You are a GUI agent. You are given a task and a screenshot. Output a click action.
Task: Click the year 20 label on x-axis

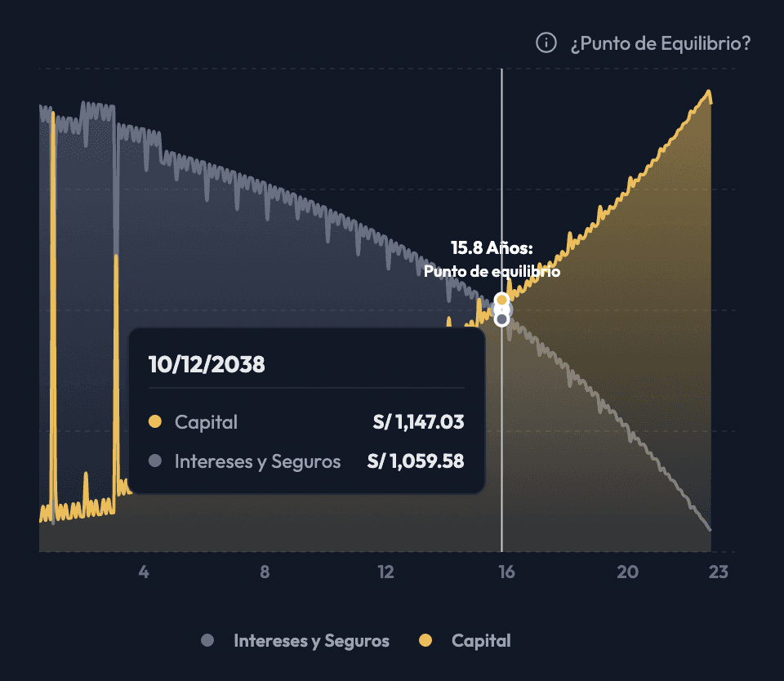click(x=627, y=572)
